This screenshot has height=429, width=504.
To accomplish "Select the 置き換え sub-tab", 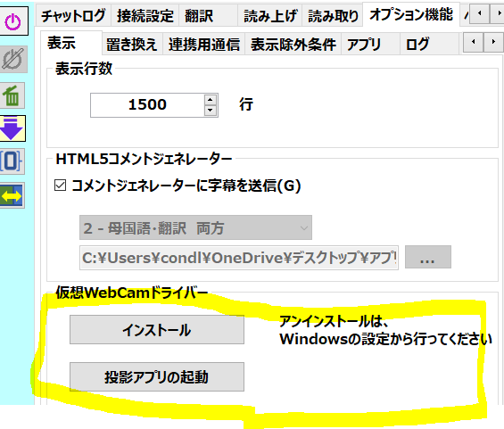I will 132,45.
